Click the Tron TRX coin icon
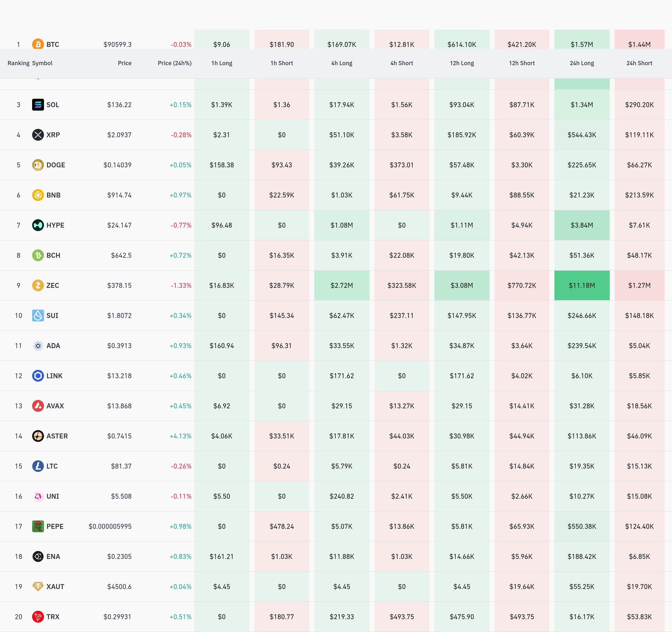672x632 pixels. [38, 616]
